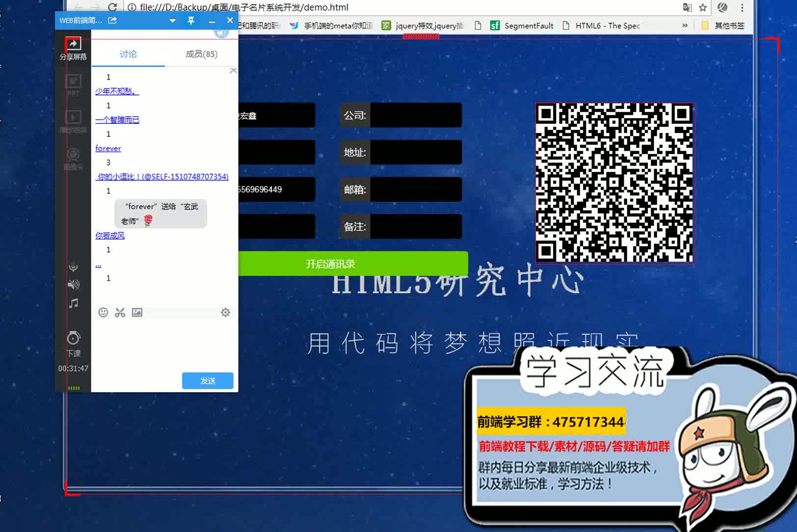Open user link 少年不知愁。
The width and height of the screenshot is (797, 532).
pos(117,91)
